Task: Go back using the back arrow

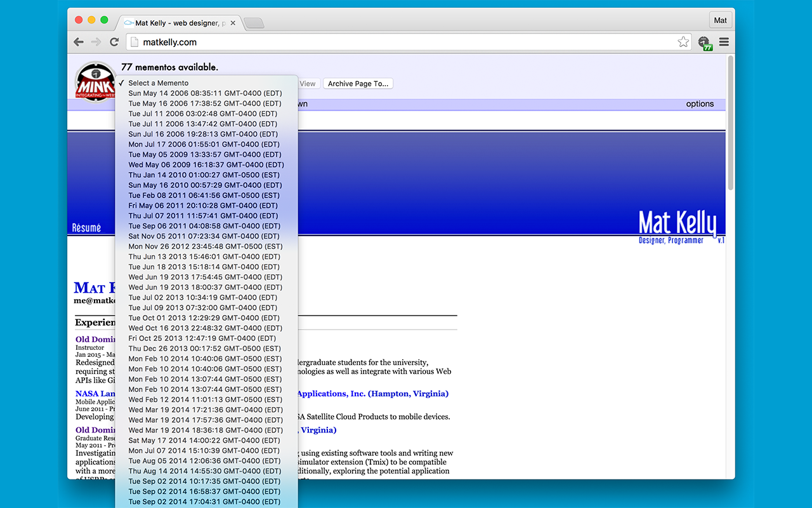Action: point(78,42)
